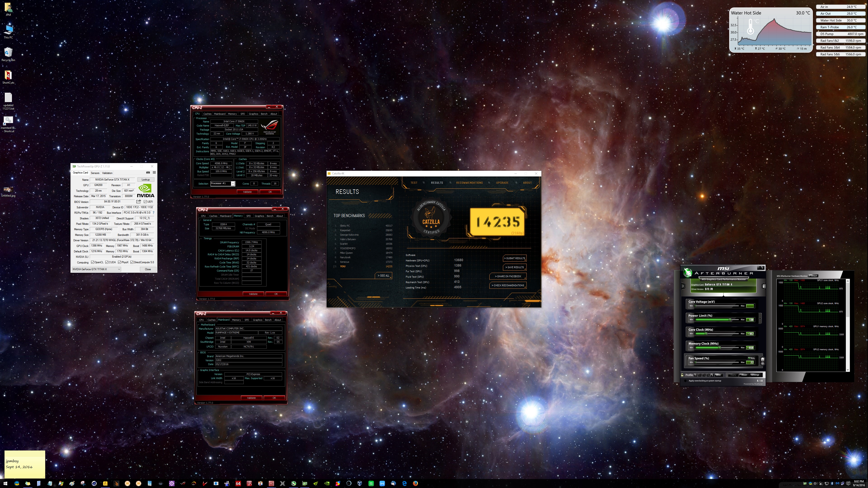
Task: Click SUBMIT RESULTS in Catzilla
Action: [514, 258]
